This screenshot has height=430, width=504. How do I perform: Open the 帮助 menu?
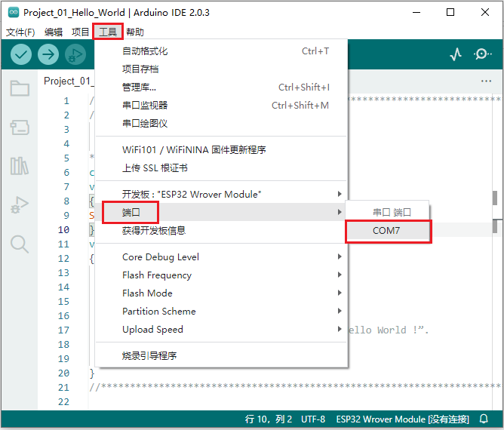point(135,32)
